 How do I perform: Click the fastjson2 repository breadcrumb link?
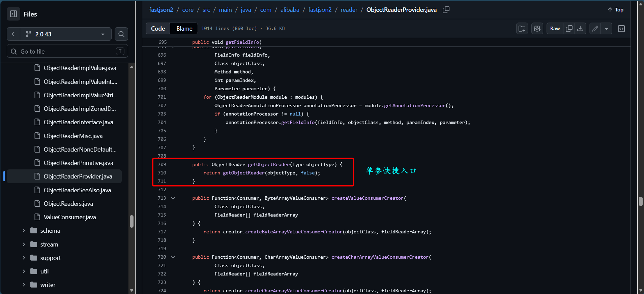161,10
